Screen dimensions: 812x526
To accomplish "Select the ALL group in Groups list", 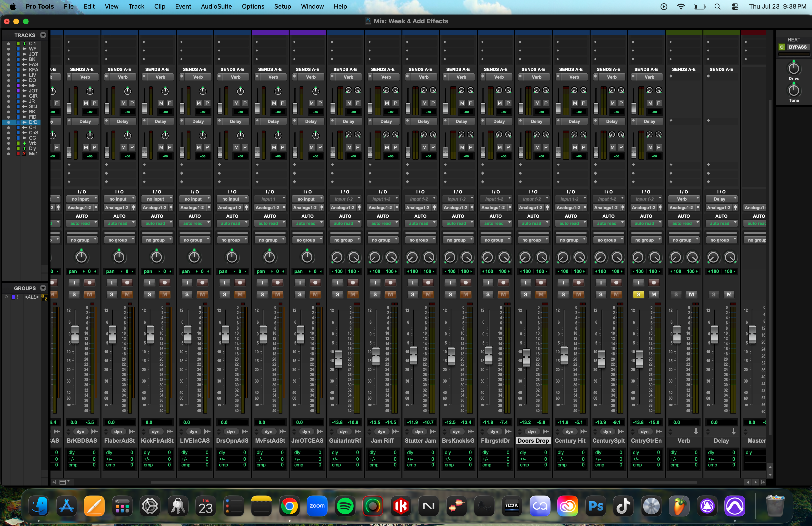I will (x=32, y=297).
